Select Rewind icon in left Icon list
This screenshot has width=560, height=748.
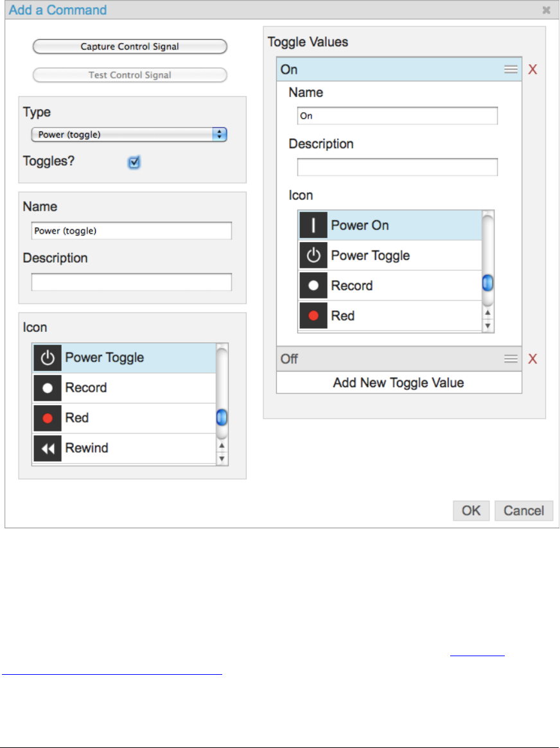pyautogui.click(x=124, y=448)
